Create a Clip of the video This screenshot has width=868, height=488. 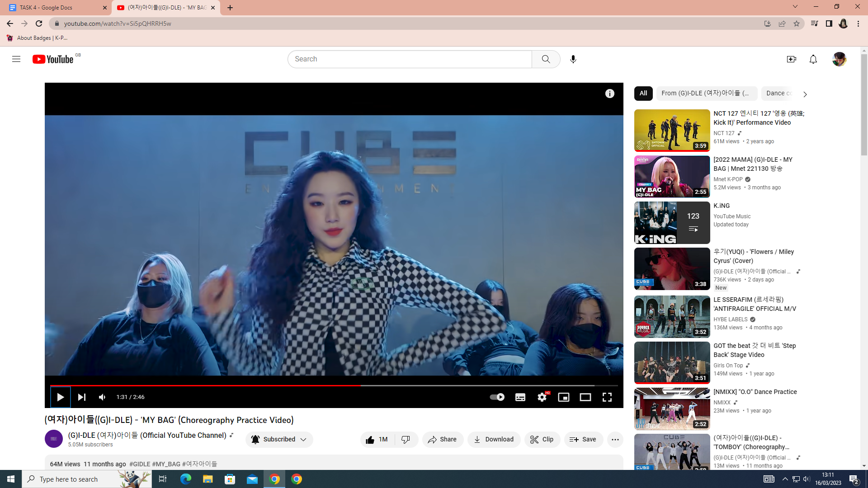point(542,440)
